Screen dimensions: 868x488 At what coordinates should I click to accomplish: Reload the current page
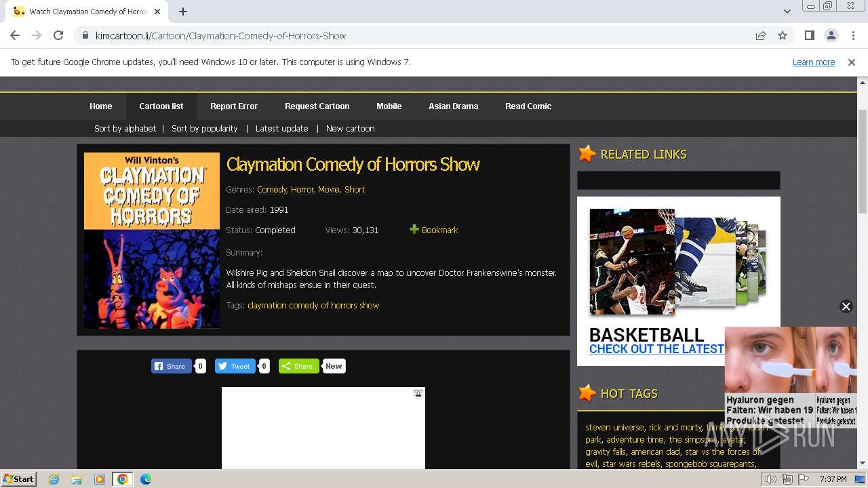(x=58, y=35)
